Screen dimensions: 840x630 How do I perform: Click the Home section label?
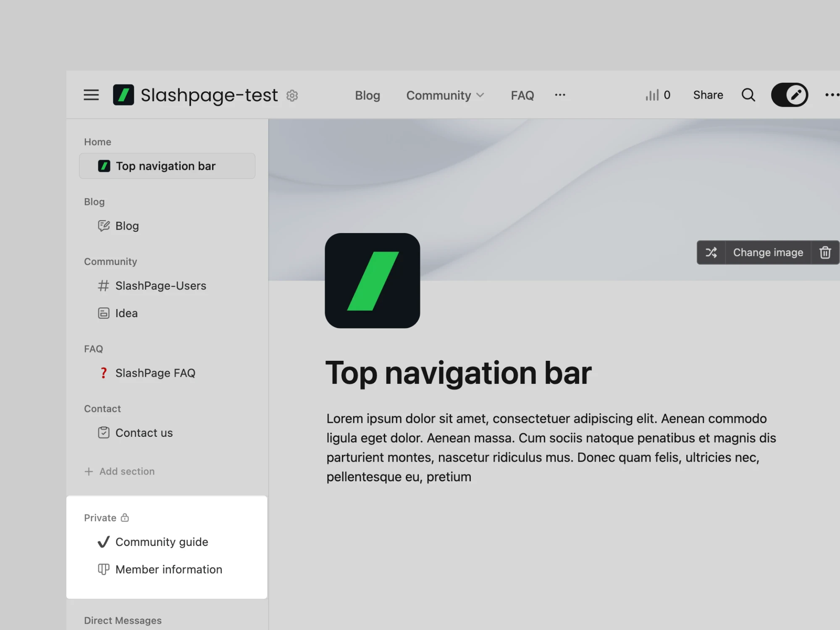pos(97,142)
